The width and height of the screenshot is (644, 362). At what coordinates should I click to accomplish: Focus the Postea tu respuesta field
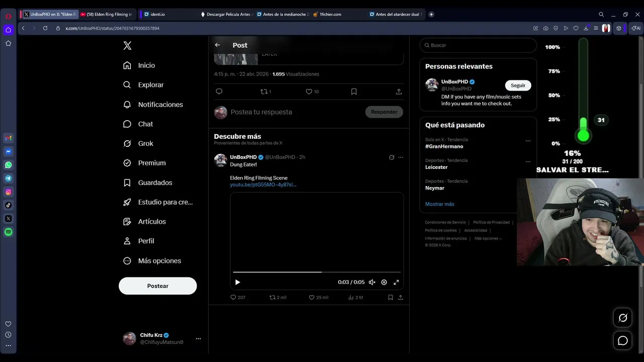point(294,112)
